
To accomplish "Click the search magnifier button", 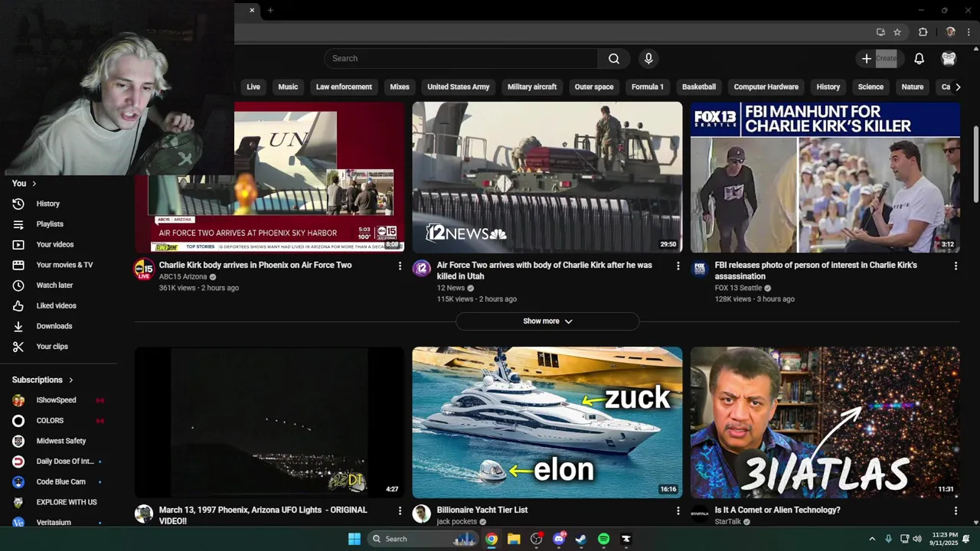I will click(614, 58).
